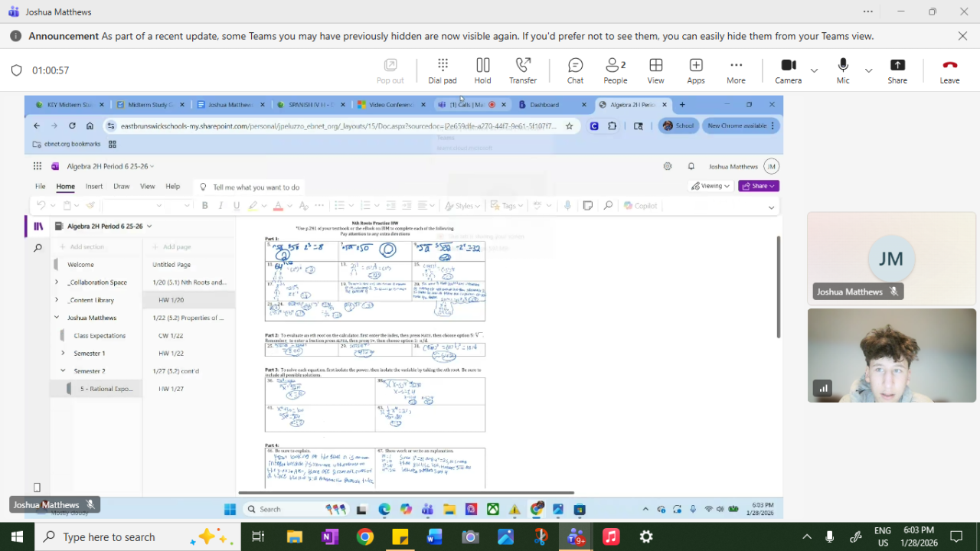
Task: Open Teams title bar more options
Action: [867, 11]
